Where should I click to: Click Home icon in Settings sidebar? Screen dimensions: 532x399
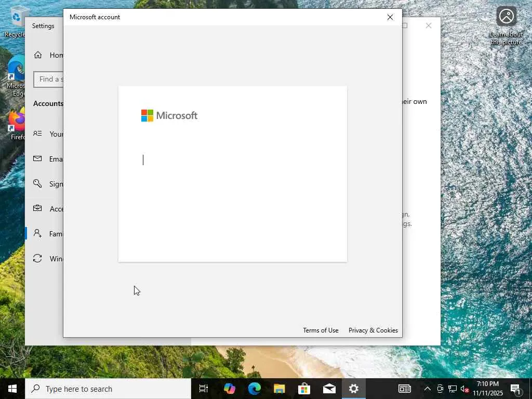(x=37, y=55)
